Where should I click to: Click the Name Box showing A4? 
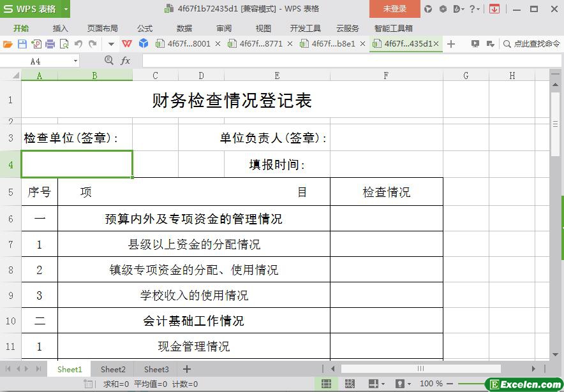pos(36,61)
